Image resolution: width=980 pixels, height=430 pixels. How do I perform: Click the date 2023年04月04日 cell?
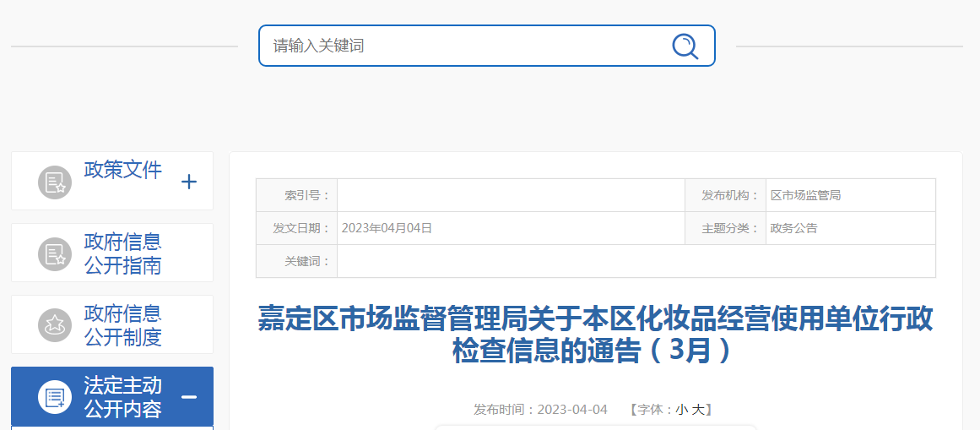pos(512,228)
